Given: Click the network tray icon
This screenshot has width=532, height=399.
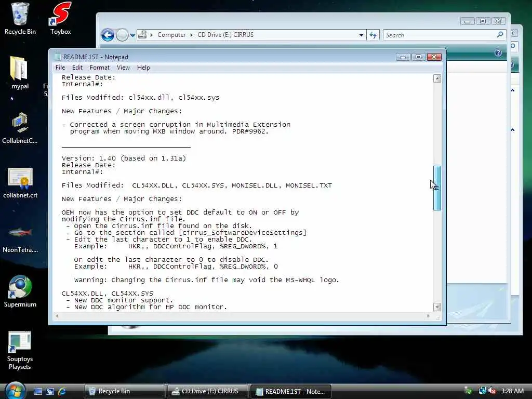Looking at the screenshot, I should [482, 391].
